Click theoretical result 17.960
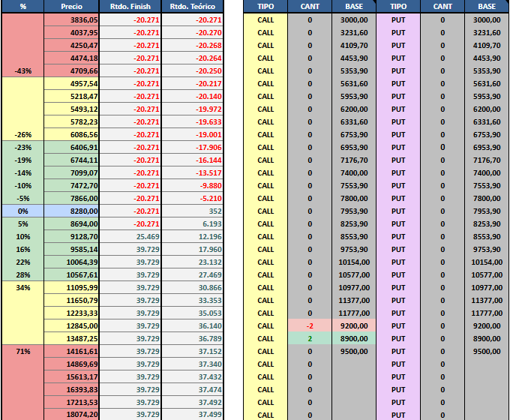Screen dimensions: 510x420 (x=192, y=249)
